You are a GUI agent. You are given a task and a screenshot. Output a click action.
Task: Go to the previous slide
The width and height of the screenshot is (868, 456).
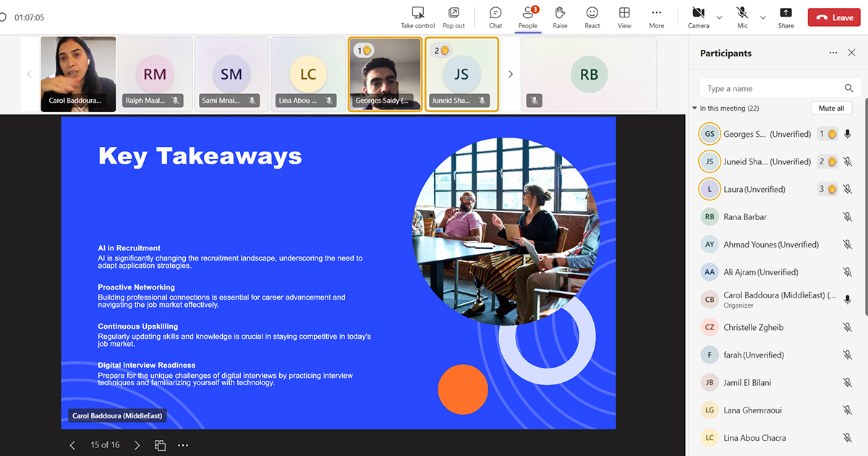click(72, 445)
